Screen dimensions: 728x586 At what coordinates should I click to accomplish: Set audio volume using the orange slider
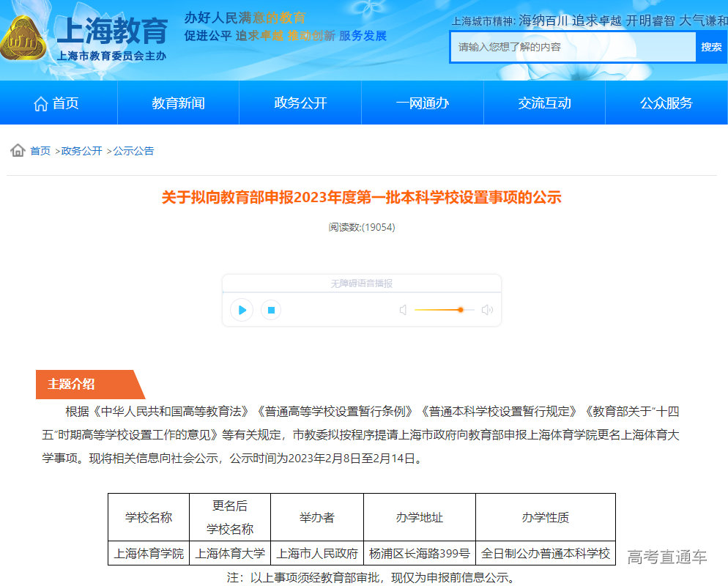[461, 310]
